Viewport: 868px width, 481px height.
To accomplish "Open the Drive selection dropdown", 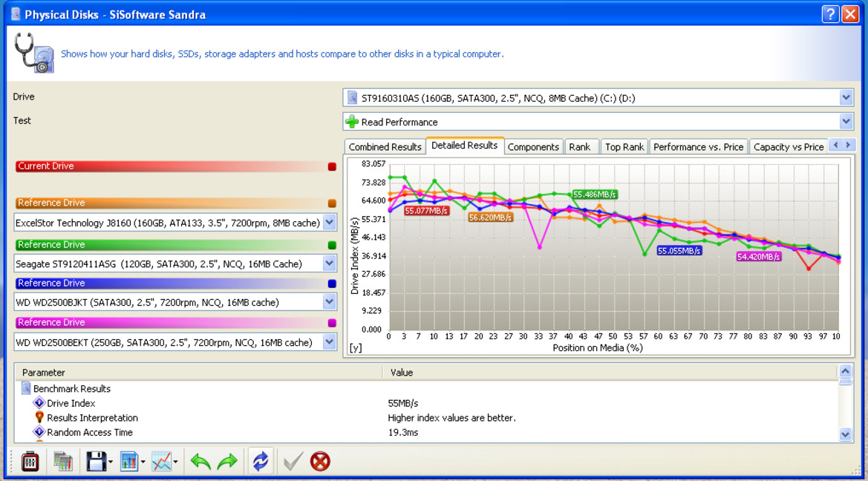I will tap(846, 98).
